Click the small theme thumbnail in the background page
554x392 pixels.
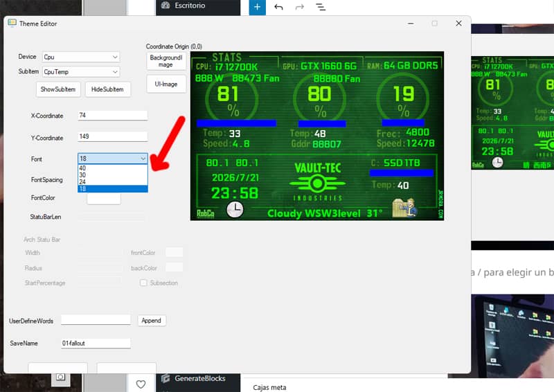pyautogui.click(x=512, y=112)
